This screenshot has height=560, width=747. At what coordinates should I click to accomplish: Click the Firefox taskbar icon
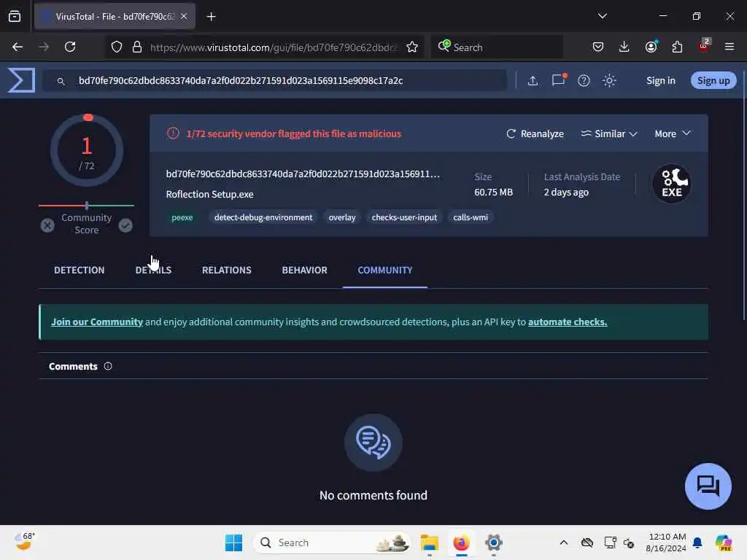click(x=461, y=542)
